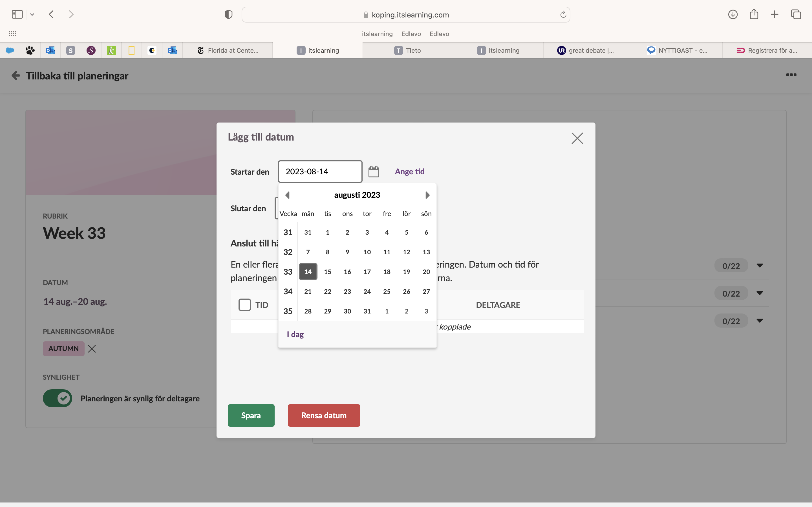The height and width of the screenshot is (507, 812).
Task: Expand the third 0/22 row arrow
Action: tap(760, 321)
